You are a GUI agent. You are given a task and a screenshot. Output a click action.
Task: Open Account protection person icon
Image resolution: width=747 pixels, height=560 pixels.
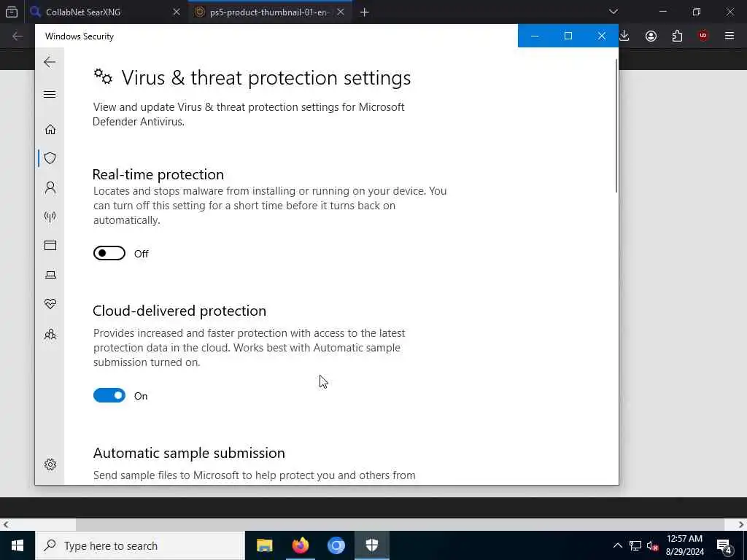[50, 187]
